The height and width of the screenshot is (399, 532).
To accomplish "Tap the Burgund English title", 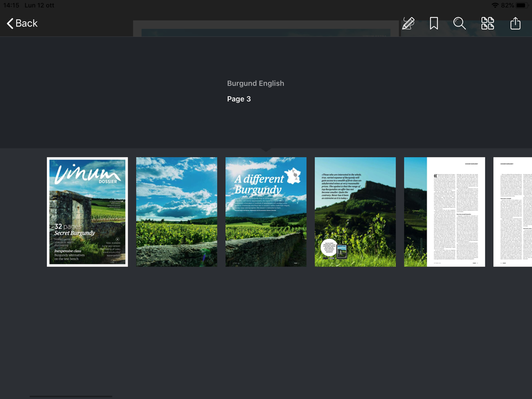I will pos(255,84).
